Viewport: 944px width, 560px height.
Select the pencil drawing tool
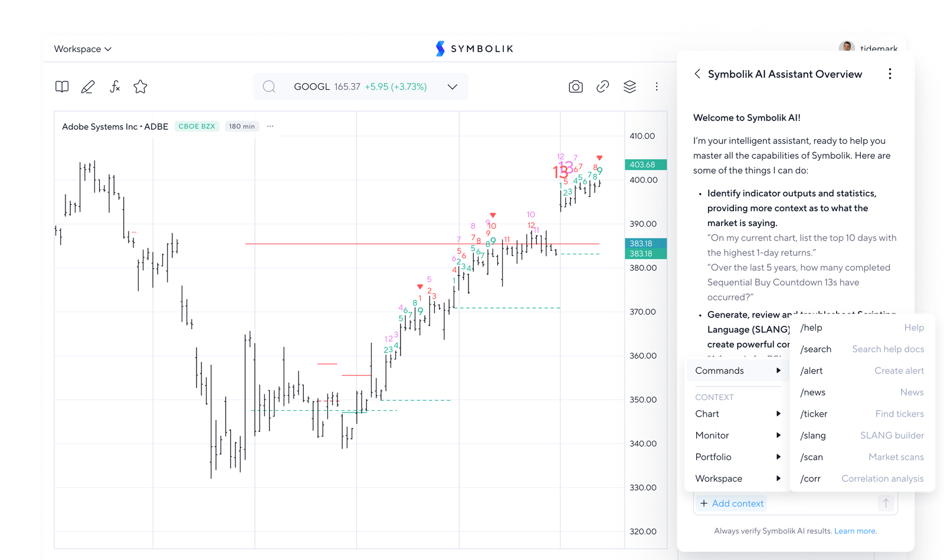(88, 87)
